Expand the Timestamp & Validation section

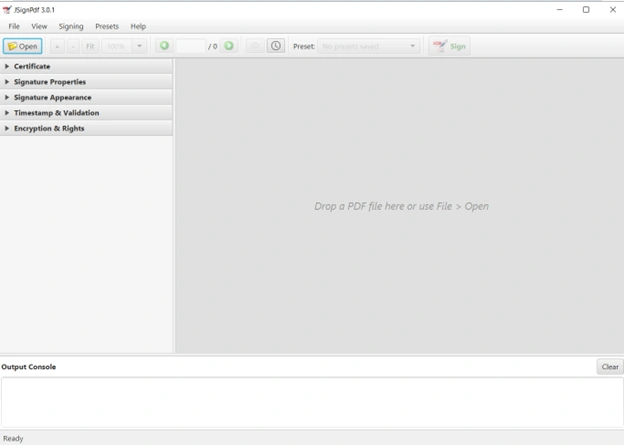click(86, 113)
